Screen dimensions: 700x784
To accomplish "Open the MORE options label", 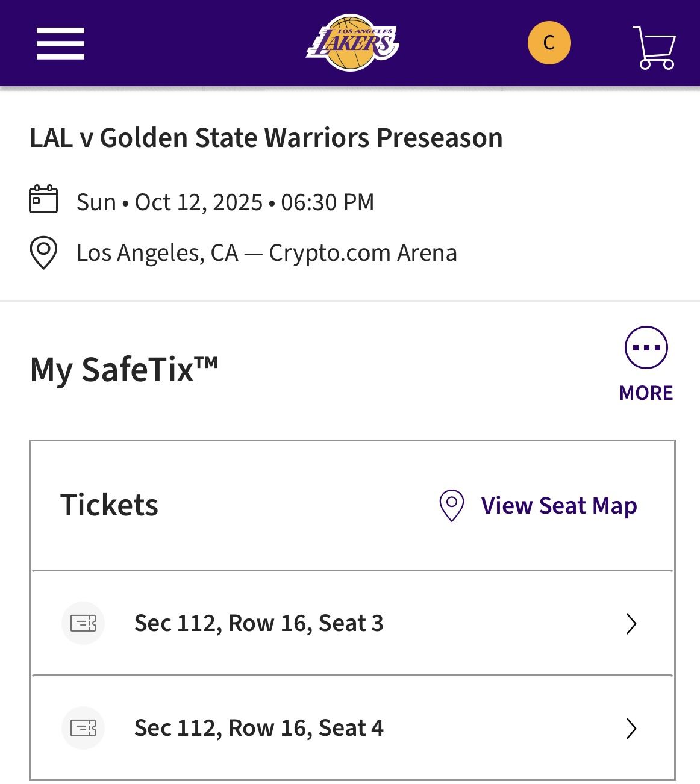I will (646, 393).
